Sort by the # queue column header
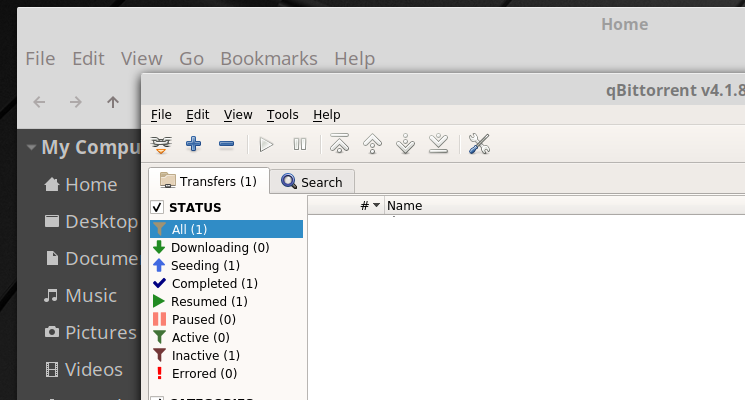Image resolution: width=745 pixels, height=400 pixels. (346, 206)
